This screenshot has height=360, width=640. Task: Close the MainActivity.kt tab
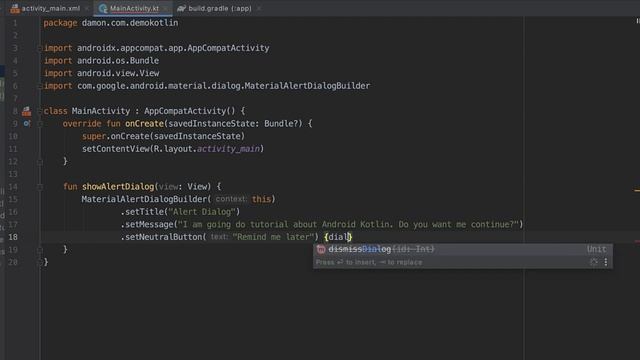point(165,8)
